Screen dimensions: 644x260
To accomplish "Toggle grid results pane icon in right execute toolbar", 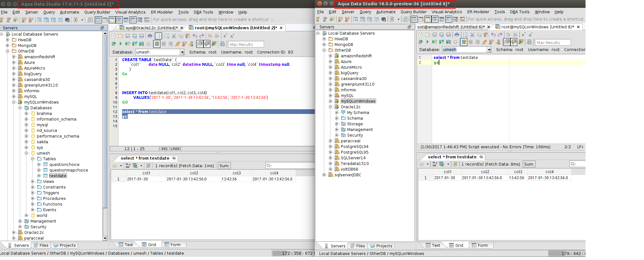I will tap(507, 42).
